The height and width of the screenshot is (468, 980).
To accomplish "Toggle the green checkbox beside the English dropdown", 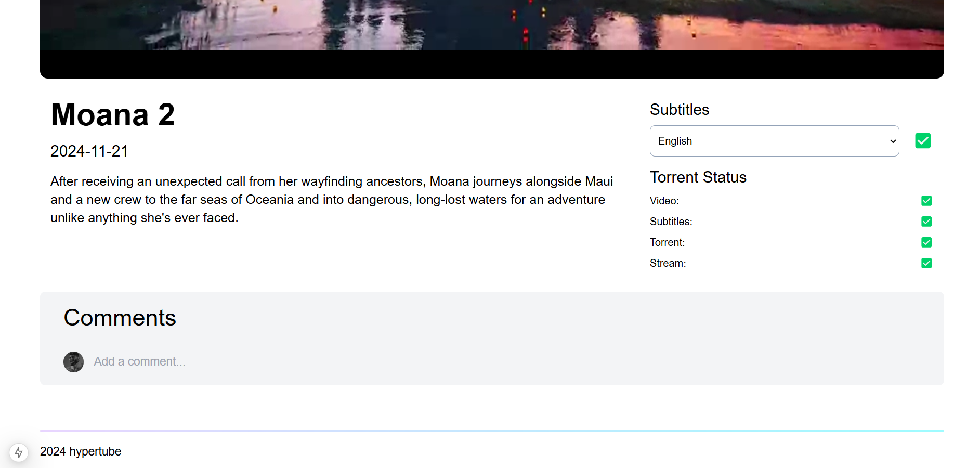I will pos(923,141).
